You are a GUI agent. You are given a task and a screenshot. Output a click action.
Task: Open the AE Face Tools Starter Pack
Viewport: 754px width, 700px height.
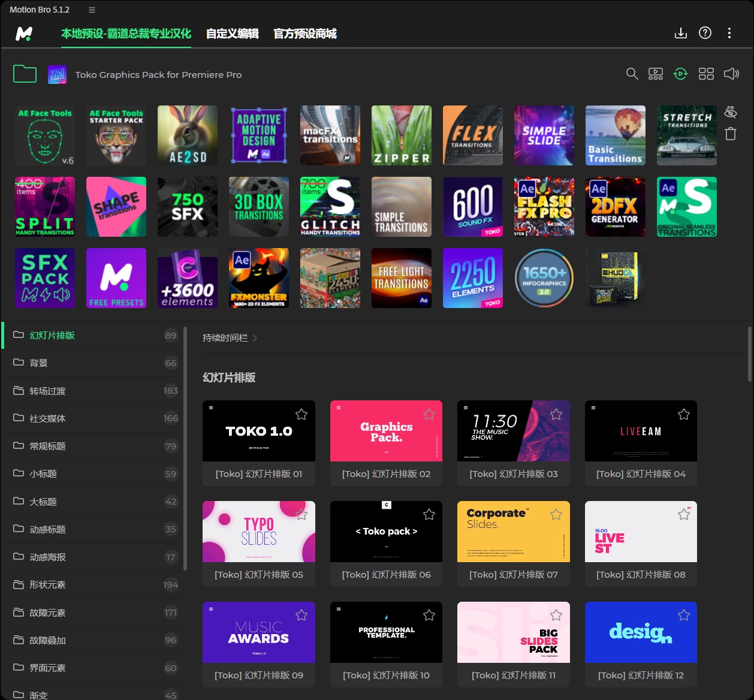pos(116,135)
